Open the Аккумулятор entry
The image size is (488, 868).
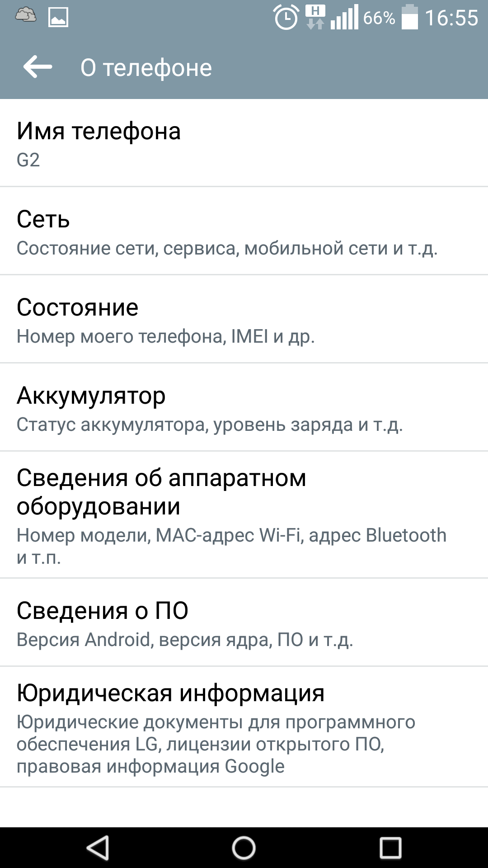click(244, 407)
